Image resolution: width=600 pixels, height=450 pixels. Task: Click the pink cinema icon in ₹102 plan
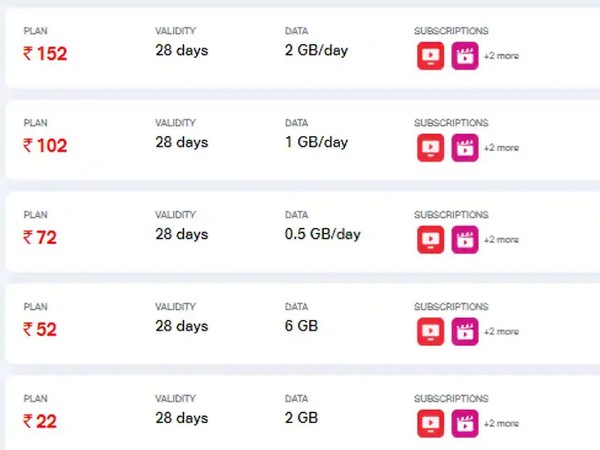click(x=465, y=148)
